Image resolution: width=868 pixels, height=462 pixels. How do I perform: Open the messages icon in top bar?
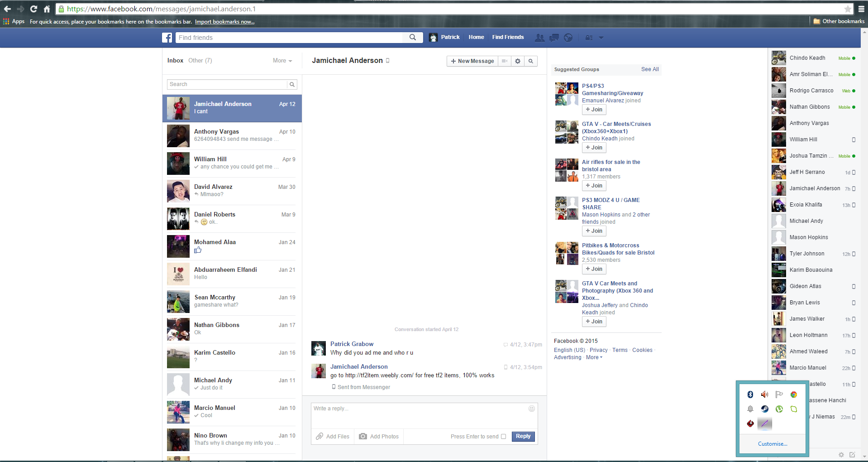pos(554,38)
